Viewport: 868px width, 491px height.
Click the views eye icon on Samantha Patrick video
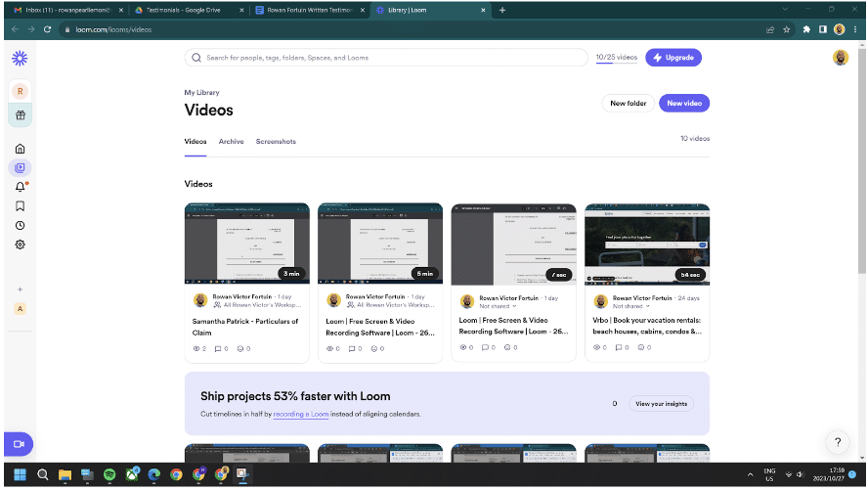pyautogui.click(x=195, y=348)
